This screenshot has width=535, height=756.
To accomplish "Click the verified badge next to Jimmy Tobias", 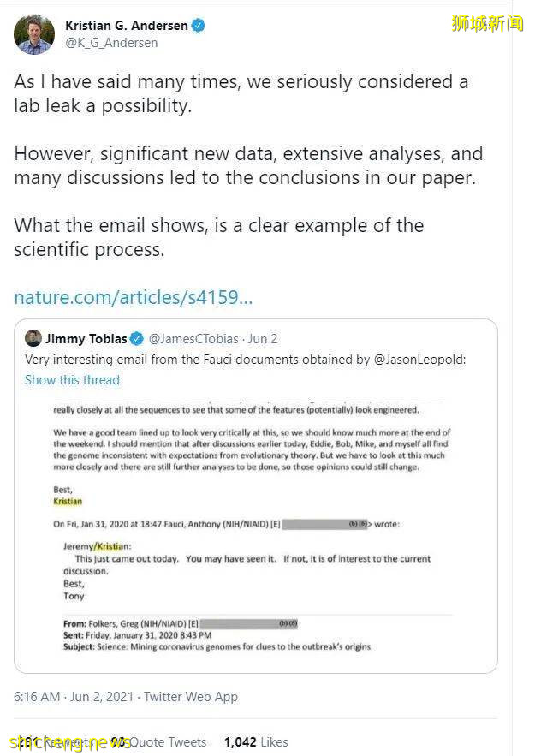I will [x=136, y=339].
